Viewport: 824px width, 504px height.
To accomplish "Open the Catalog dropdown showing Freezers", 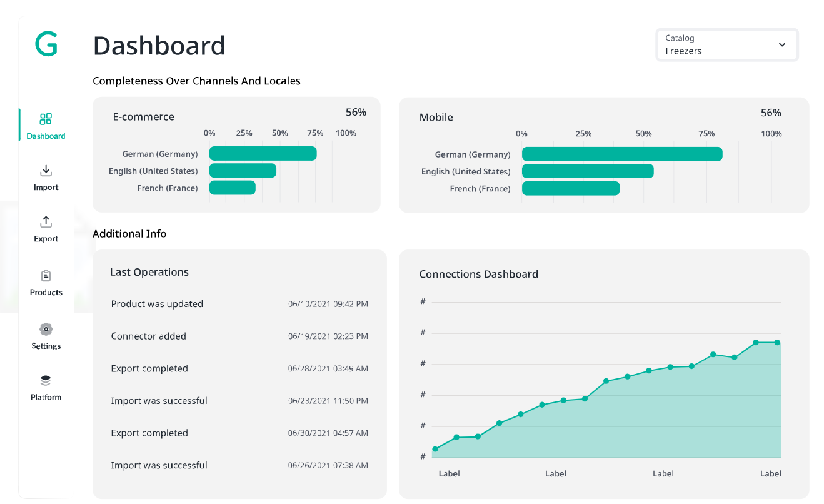I will (x=726, y=44).
